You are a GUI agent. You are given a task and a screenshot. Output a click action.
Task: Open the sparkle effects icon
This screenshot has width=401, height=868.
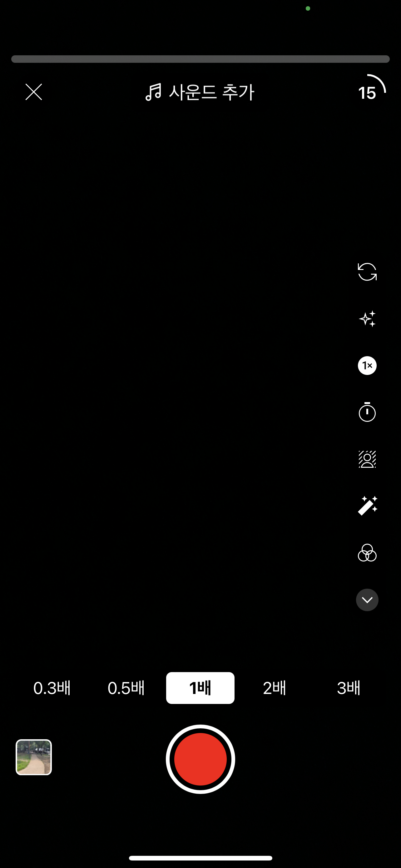tap(367, 319)
